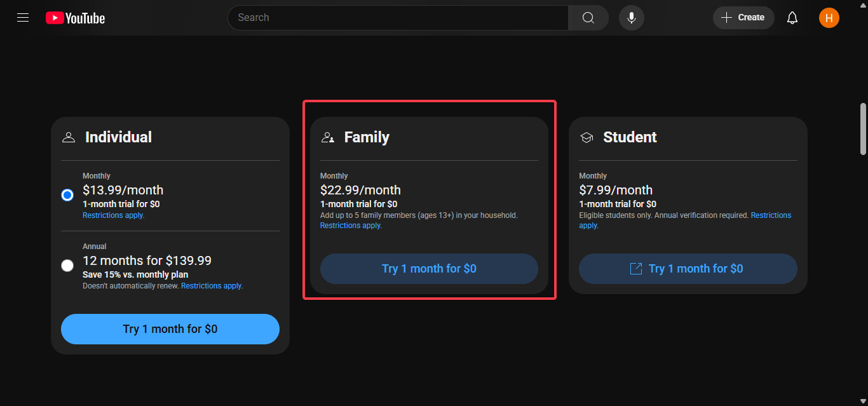Open the hamburger guide menu
This screenshot has width=868, height=406.
(x=23, y=18)
